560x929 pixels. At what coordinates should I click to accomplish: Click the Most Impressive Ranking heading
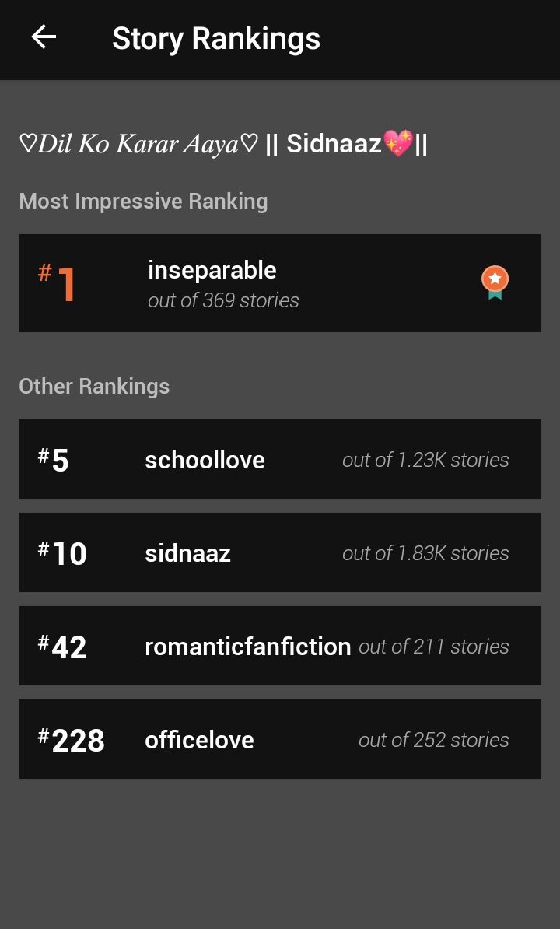coord(143,202)
